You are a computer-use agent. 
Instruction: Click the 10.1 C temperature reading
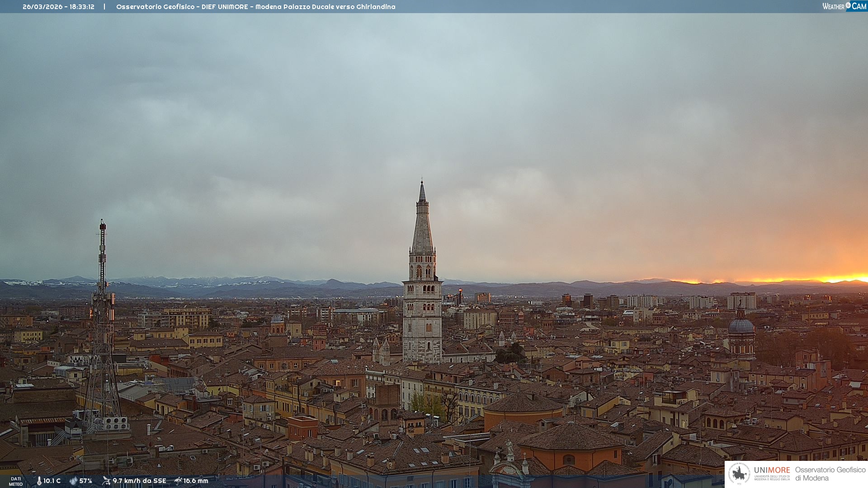(52, 481)
